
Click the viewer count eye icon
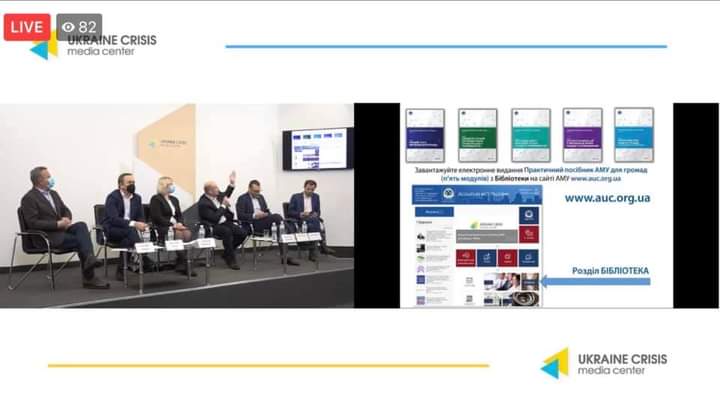(68, 27)
